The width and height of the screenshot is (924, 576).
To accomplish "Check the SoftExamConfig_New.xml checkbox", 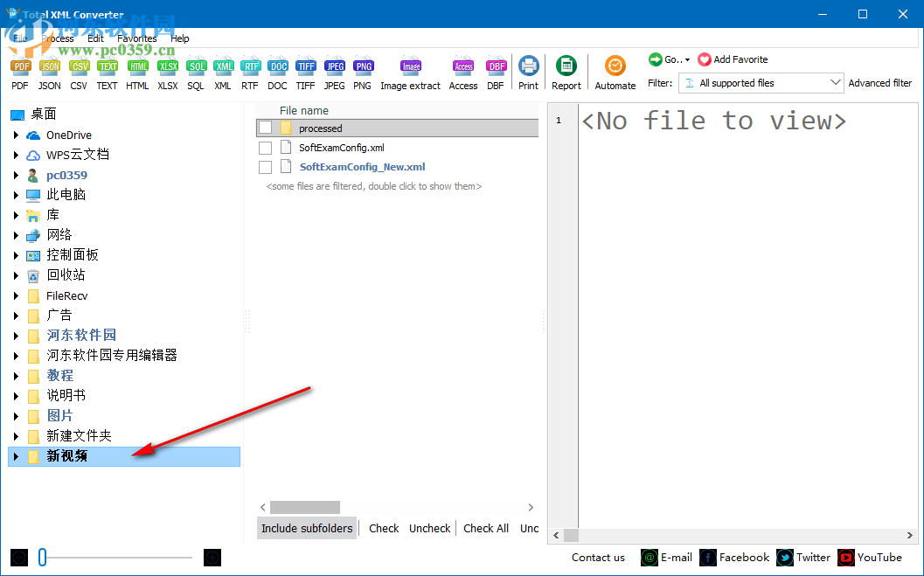I will point(265,166).
